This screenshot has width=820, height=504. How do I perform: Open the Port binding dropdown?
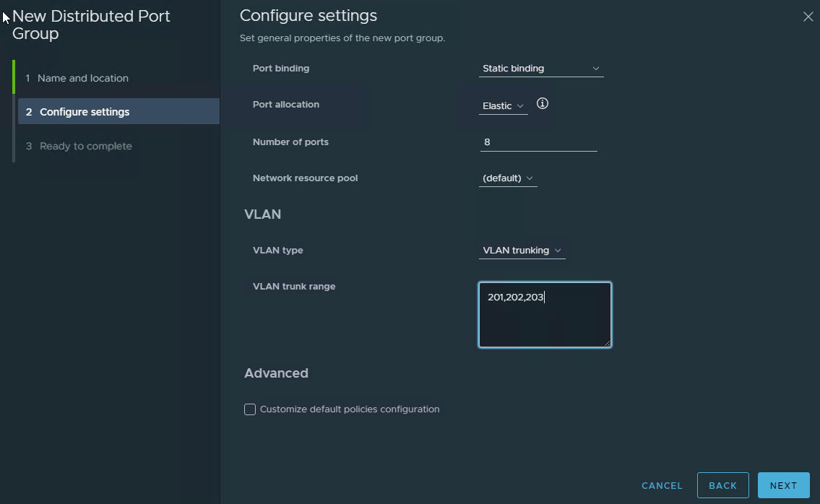[541, 69]
